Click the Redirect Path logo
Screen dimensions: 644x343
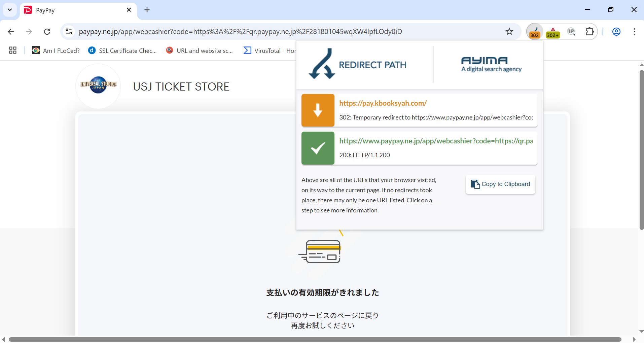tap(357, 64)
